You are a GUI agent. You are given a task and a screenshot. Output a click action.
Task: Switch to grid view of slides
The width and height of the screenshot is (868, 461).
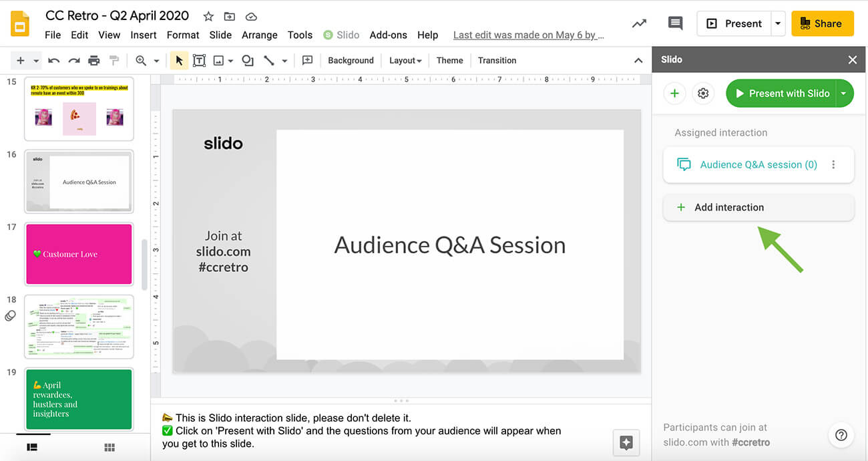[x=110, y=448]
